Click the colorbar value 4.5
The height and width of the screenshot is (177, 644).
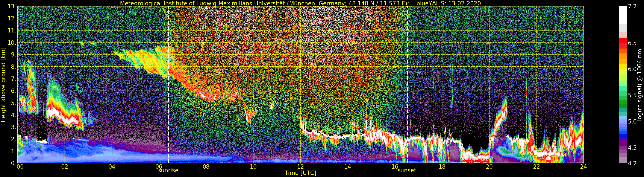(632, 148)
